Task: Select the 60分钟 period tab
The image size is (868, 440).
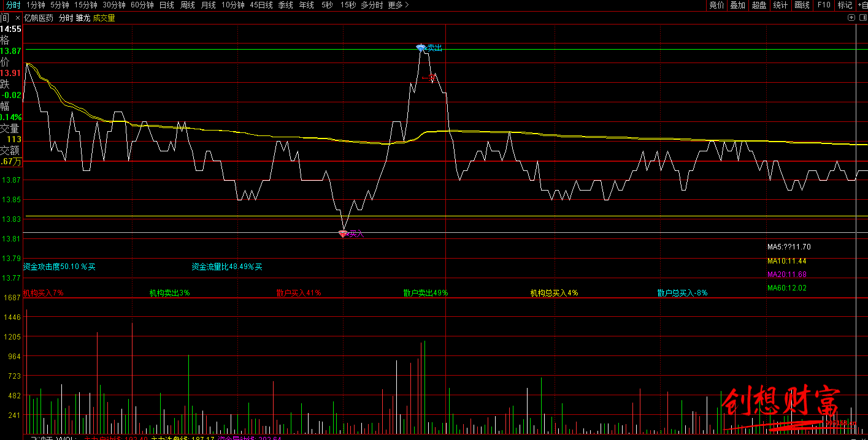Action: pos(142,5)
